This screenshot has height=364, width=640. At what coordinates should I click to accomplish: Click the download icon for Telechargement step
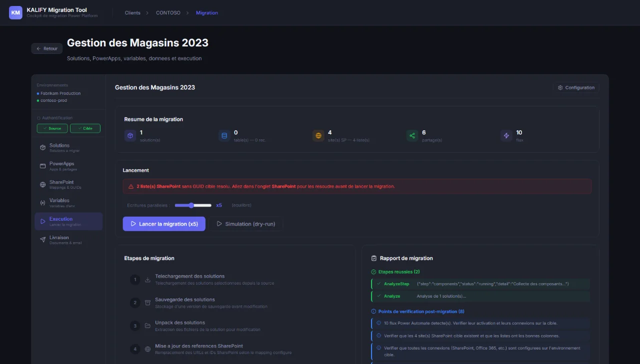point(147,280)
